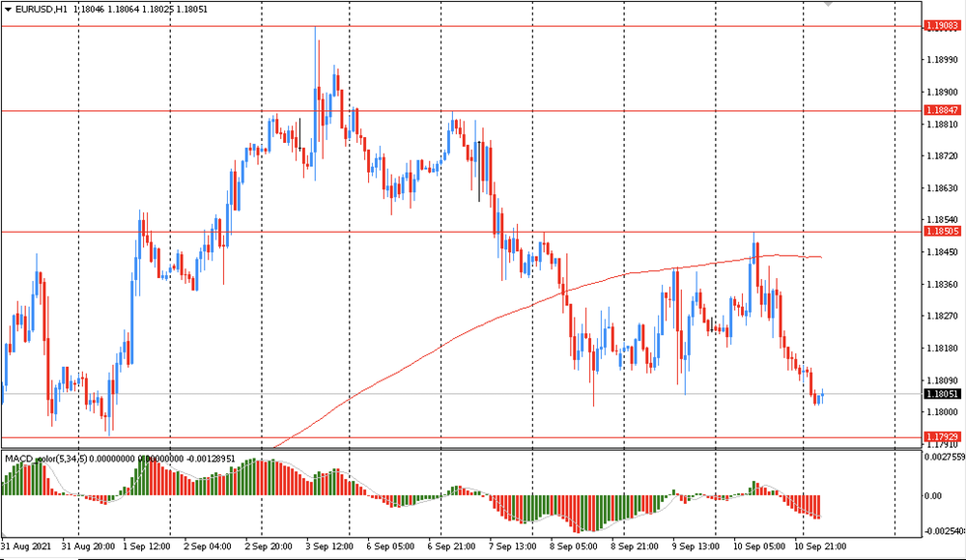The height and width of the screenshot is (560, 966).
Task: Click the 31 Aug 20:00 time axis label
Action: (88, 546)
